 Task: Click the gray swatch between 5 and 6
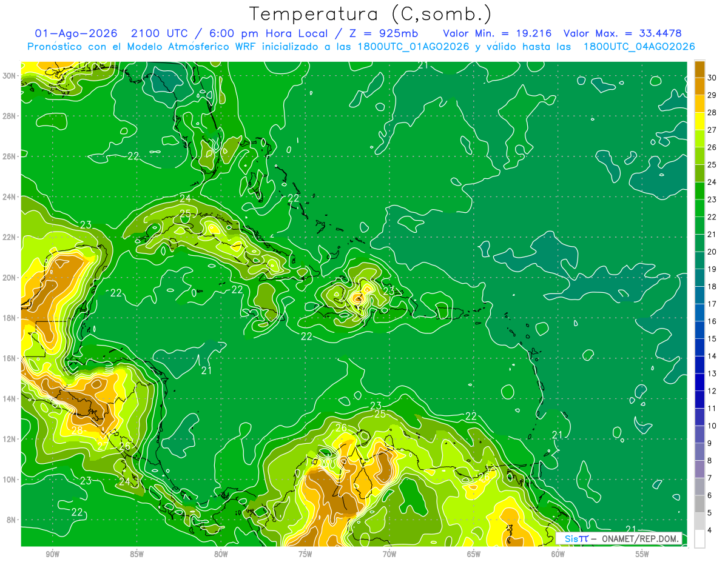click(x=699, y=504)
